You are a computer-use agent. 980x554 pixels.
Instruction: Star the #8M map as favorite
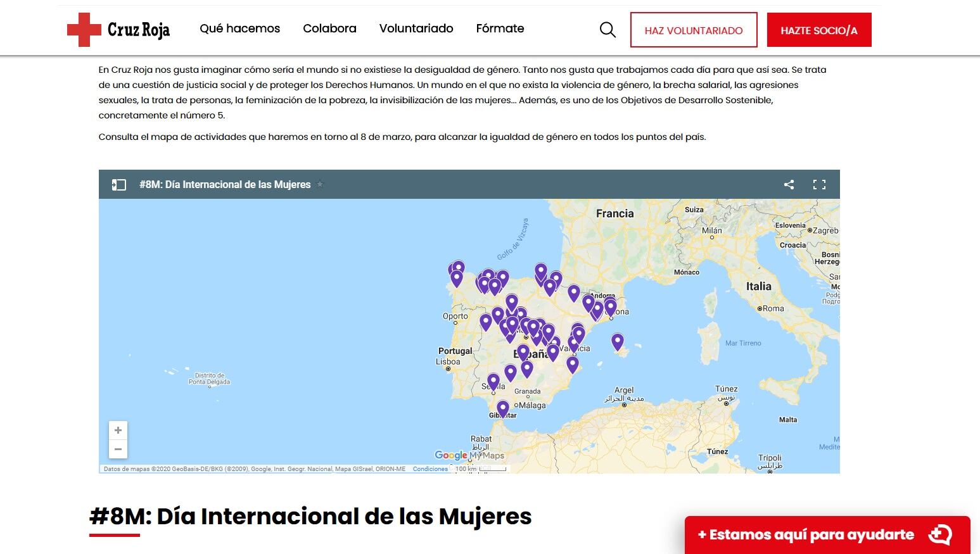point(320,185)
